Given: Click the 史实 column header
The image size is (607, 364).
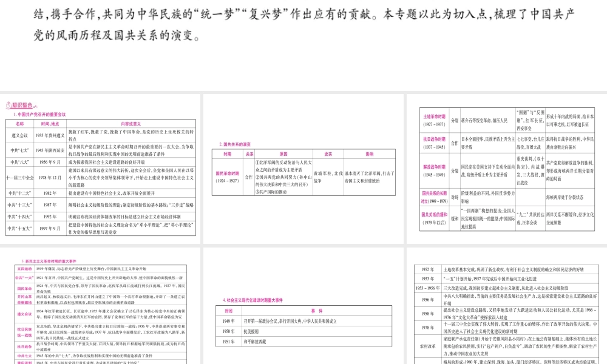Looking at the screenshot, I should point(328,154).
